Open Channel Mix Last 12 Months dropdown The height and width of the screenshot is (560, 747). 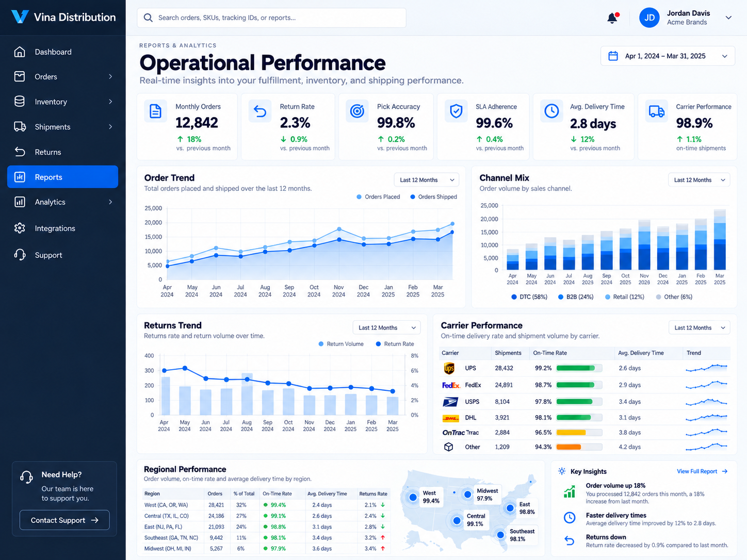(x=699, y=180)
